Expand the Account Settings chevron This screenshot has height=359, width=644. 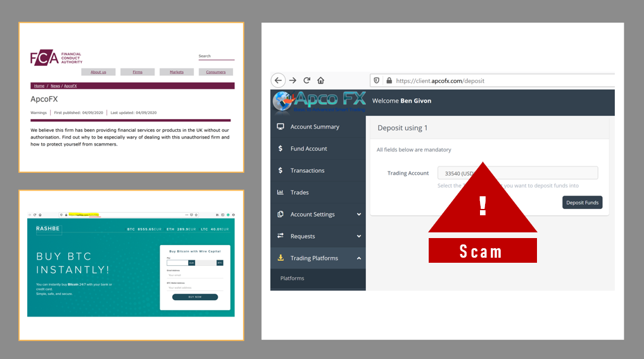[359, 214]
